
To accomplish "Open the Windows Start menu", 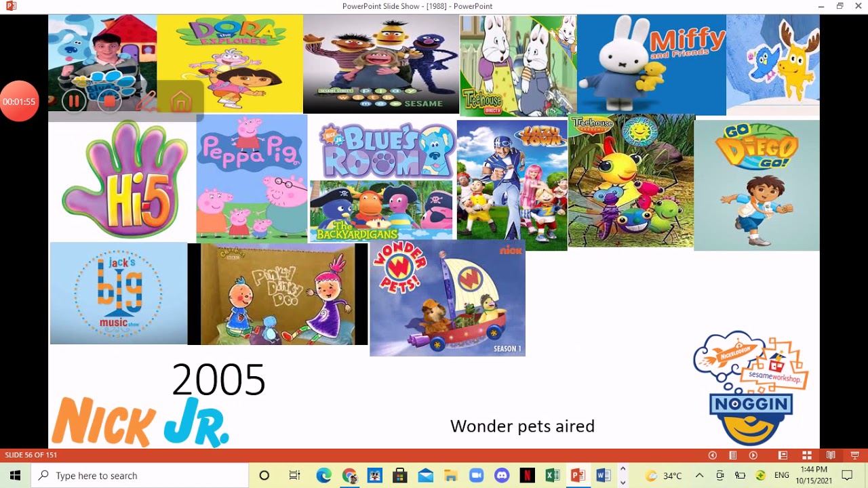I will tap(15, 476).
